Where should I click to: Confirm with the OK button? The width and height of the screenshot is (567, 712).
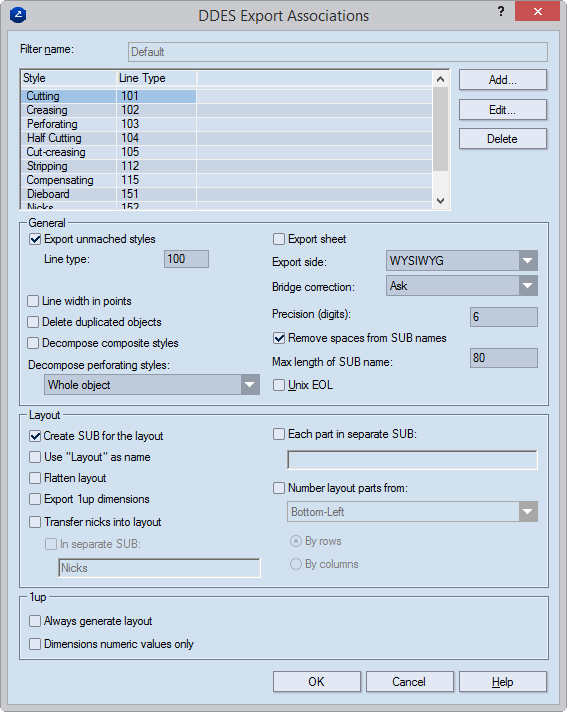[316, 682]
